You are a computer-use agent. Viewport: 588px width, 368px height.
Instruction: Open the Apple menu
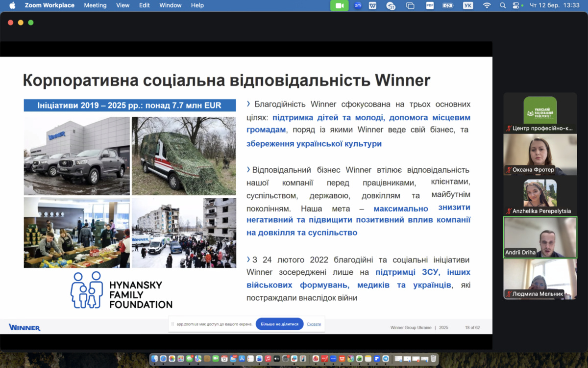click(x=12, y=5)
